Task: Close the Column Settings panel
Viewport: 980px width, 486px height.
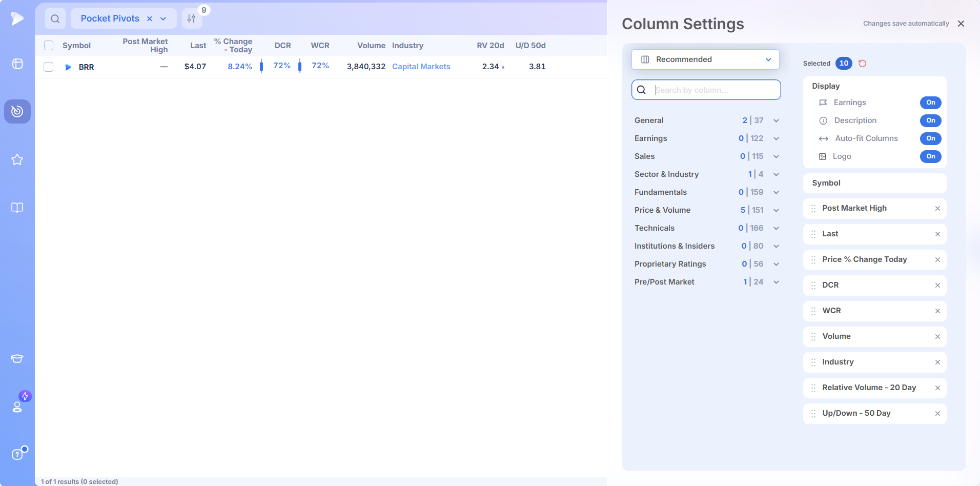Action: (x=961, y=24)
